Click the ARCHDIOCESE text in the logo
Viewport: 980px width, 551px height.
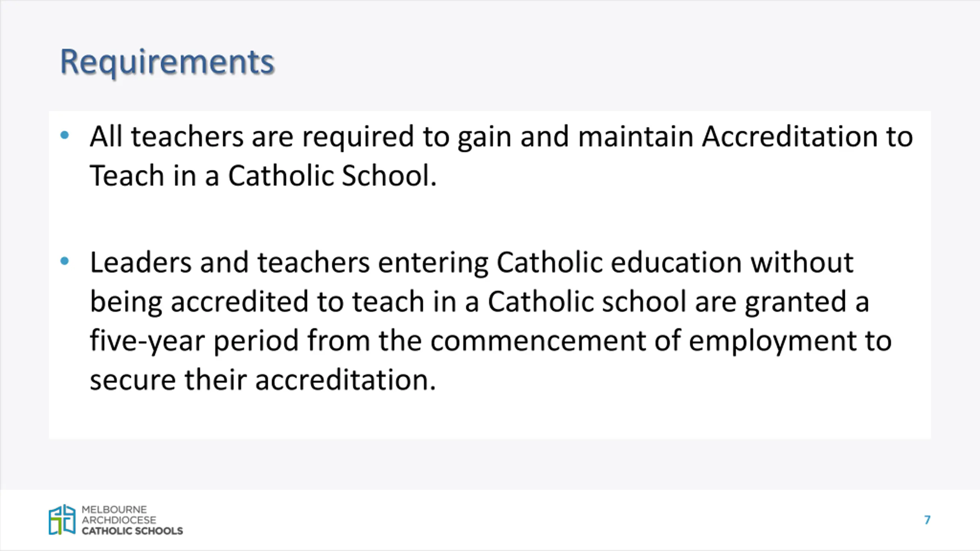coord(119,520)
